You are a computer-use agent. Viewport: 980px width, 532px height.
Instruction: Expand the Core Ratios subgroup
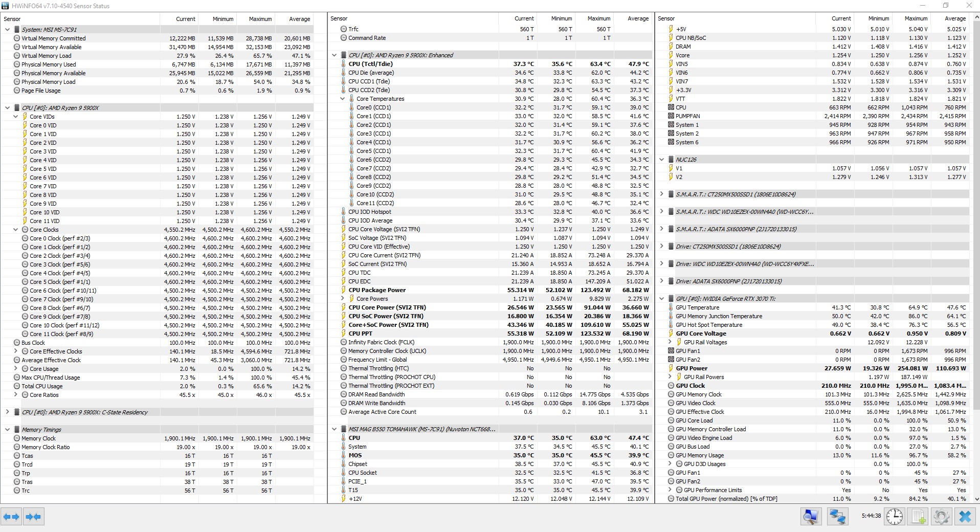pos(15,395)
